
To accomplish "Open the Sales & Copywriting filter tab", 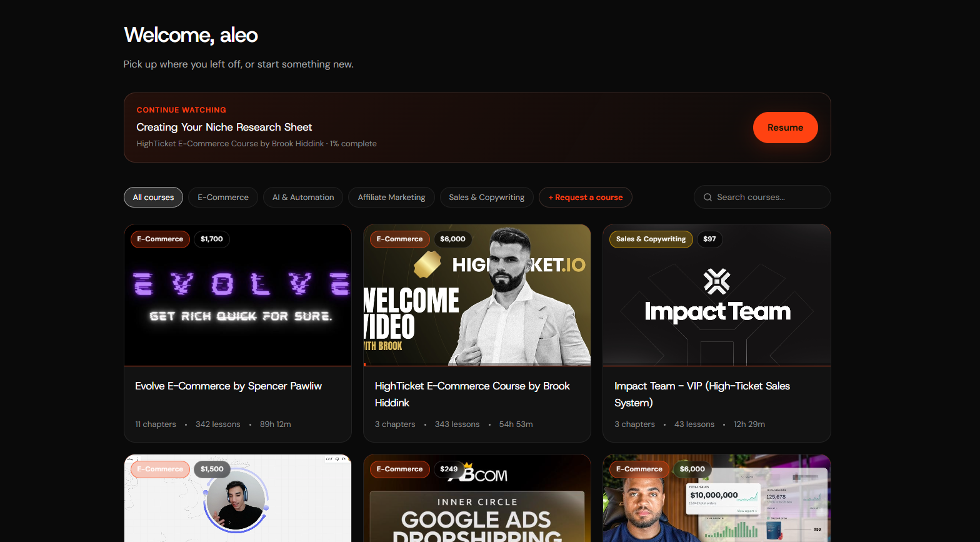I will pos(487,198).
